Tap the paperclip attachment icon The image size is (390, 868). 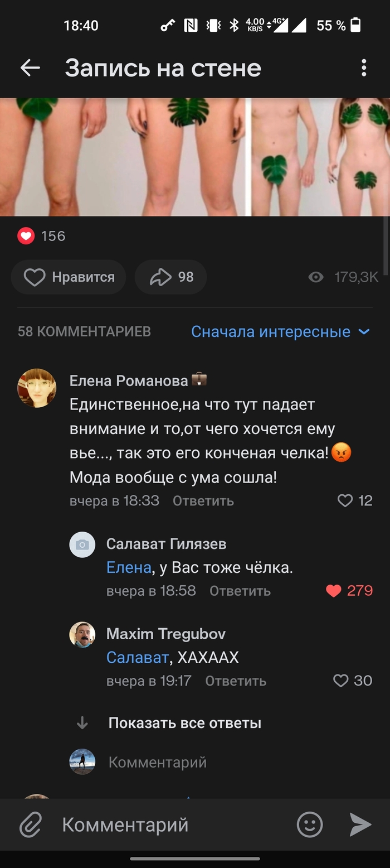coord(31,825)
